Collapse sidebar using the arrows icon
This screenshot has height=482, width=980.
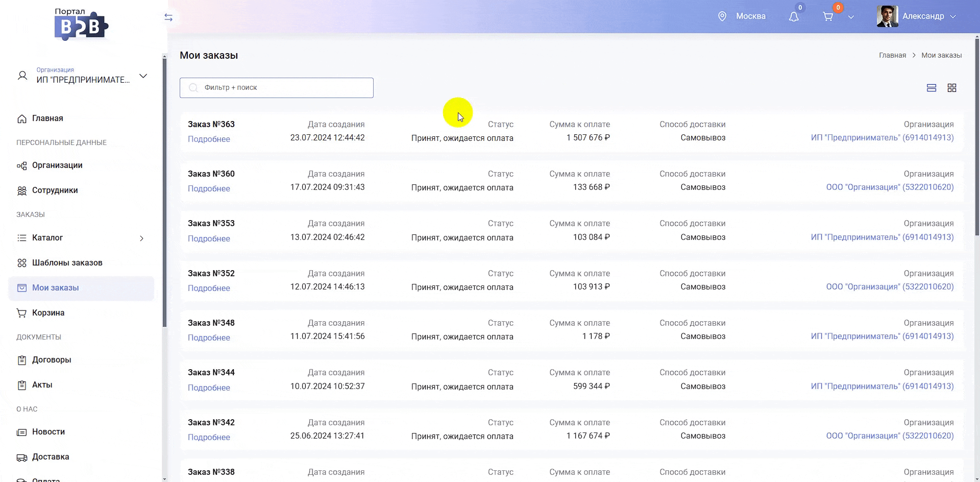[168, 17]
